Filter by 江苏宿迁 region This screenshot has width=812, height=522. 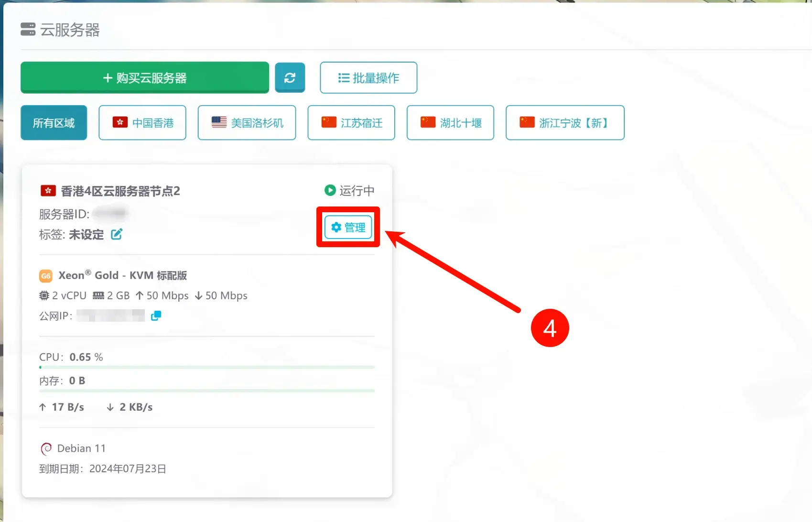tap(351, 123)
